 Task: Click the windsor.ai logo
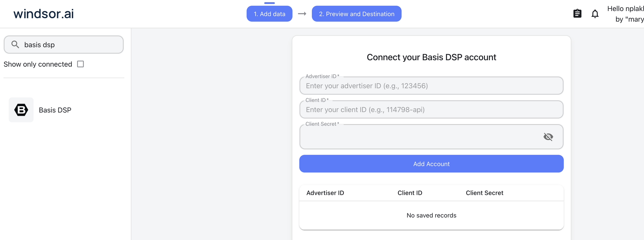pyautogui.click(x=44, y=14)
